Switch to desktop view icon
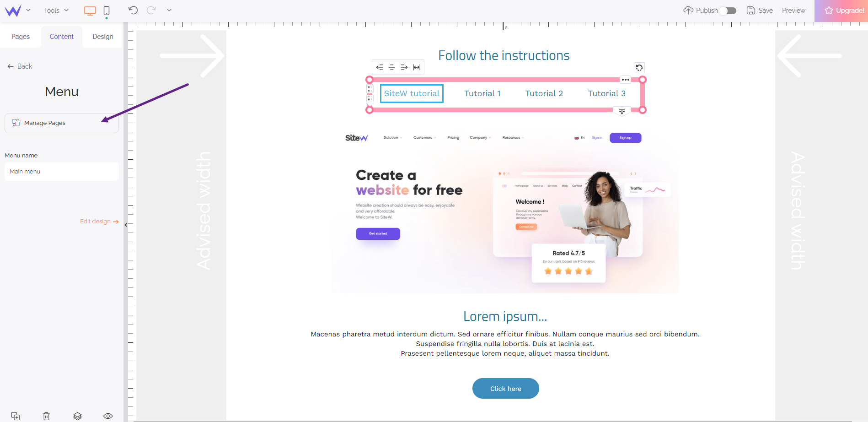Image resolution: width=868 pixels, height=422 pixels. coord(90,11)
